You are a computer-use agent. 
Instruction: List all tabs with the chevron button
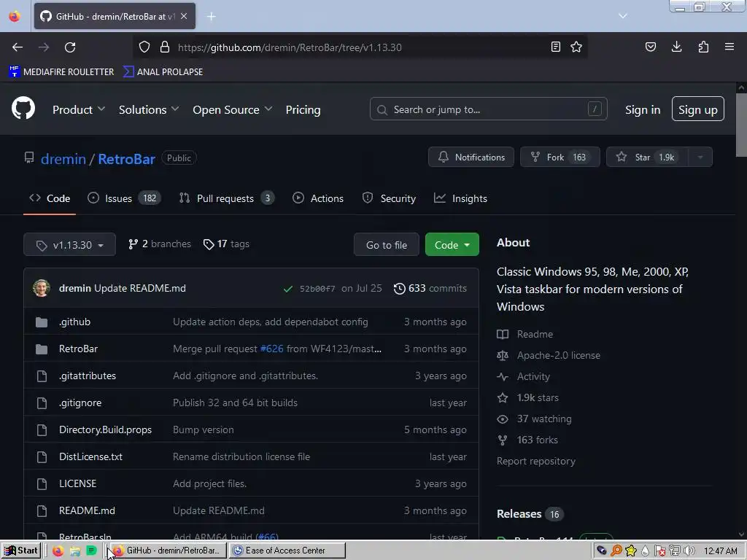[x=623, y=16]
